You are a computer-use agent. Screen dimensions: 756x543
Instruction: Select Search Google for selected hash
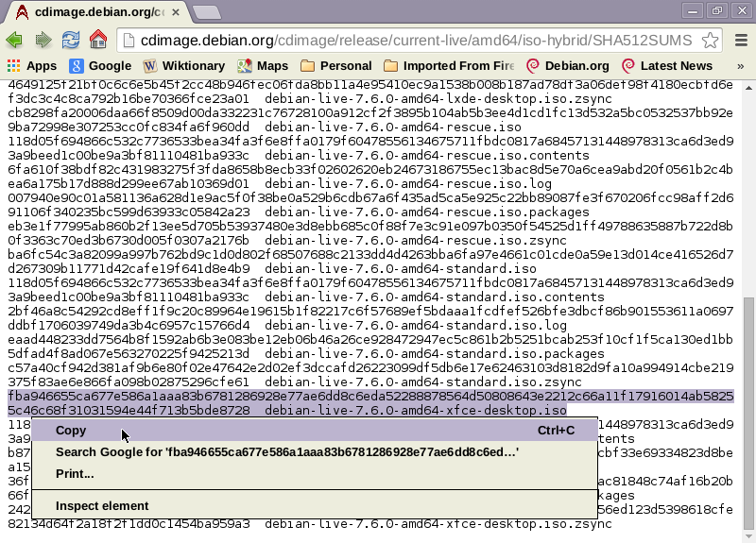pos(286,452)
